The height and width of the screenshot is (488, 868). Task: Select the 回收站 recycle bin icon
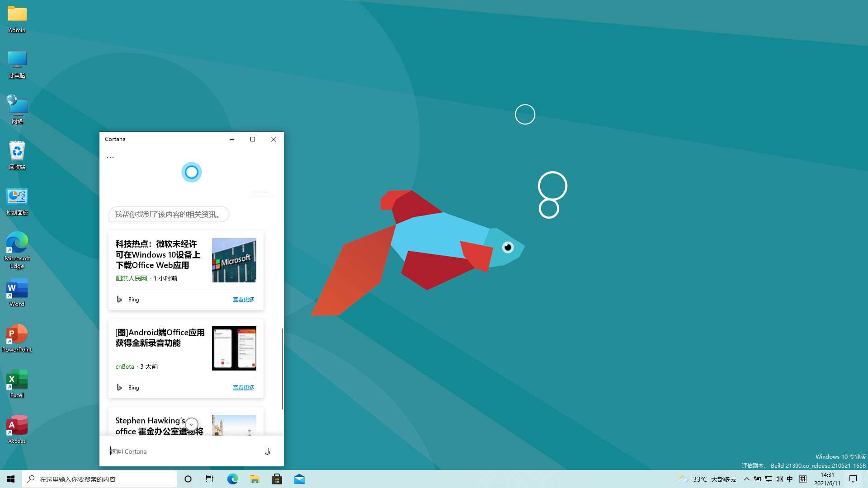[17, 155]
